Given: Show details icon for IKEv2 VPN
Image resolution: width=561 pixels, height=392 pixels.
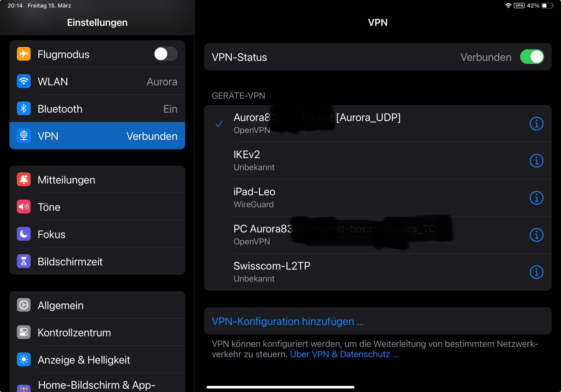Looking at the screenshot, I should click(536, 161).
